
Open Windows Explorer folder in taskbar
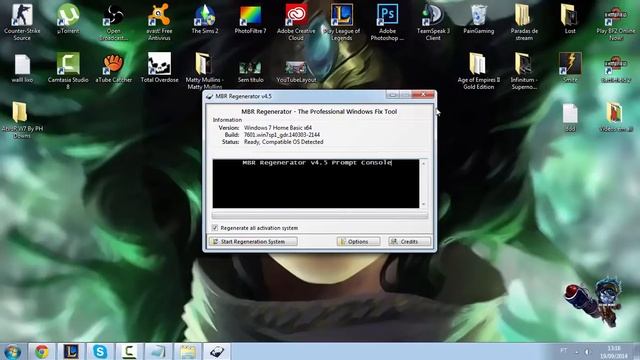pyautogui.click(x=188, y=351)
